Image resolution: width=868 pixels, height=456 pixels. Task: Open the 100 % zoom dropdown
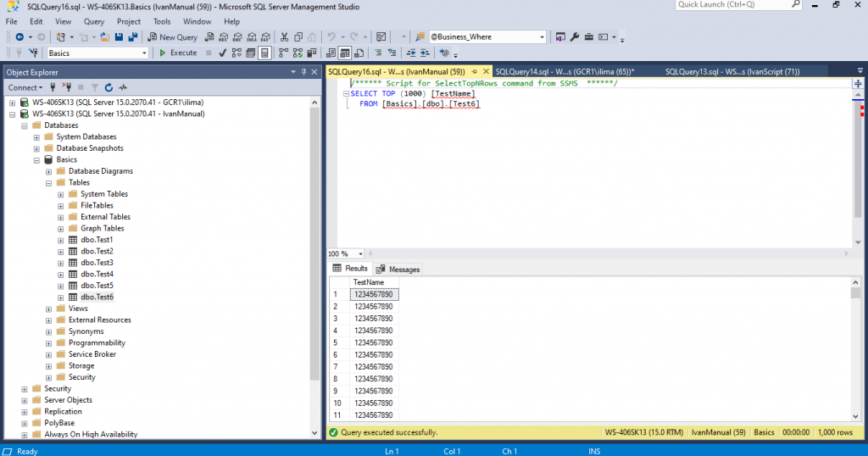(360, 253)
